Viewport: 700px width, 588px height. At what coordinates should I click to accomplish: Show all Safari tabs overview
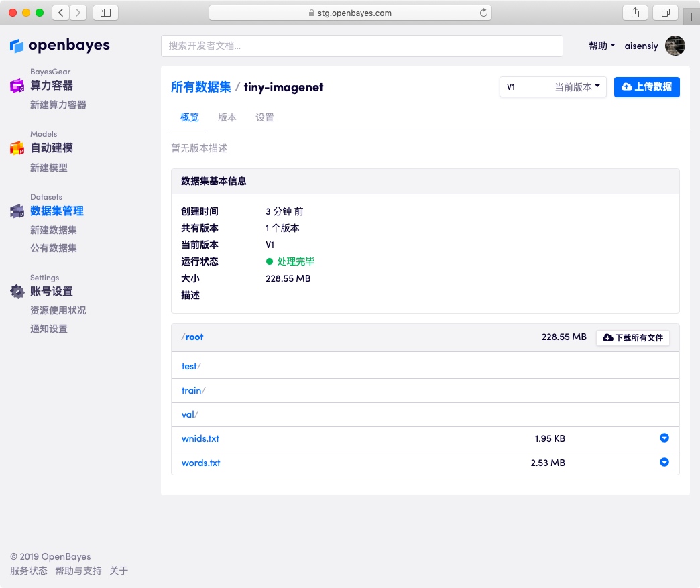[665, 13]
